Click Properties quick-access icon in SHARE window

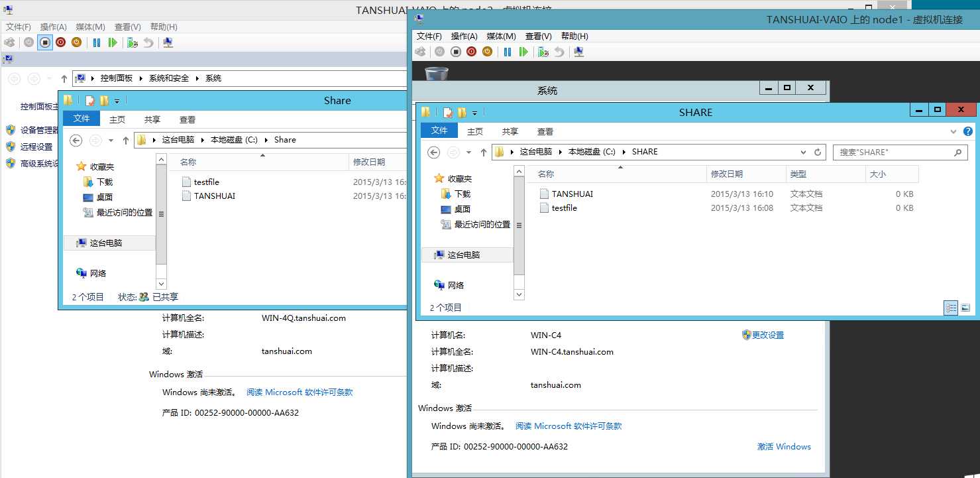pos(447,113)
